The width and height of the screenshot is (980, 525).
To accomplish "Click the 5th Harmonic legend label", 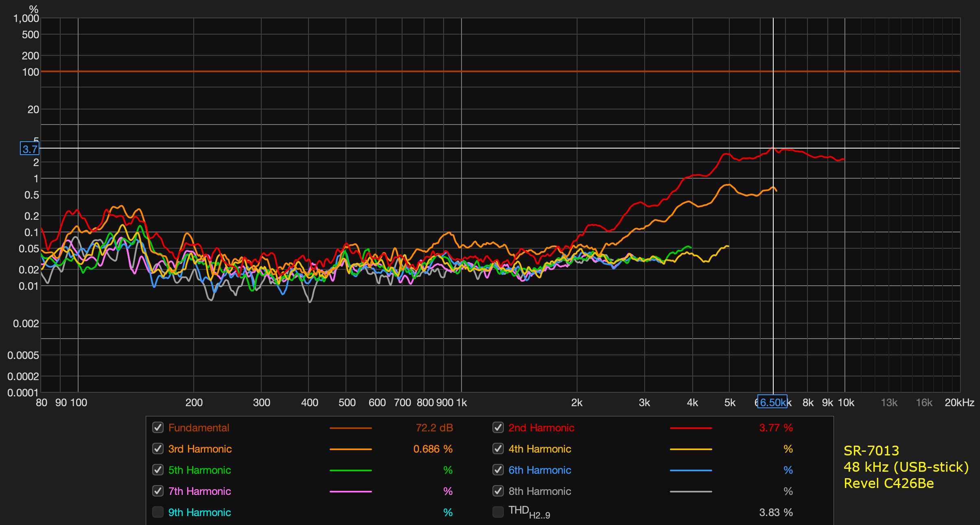I will pyautogui.click(x=199, y=470).
